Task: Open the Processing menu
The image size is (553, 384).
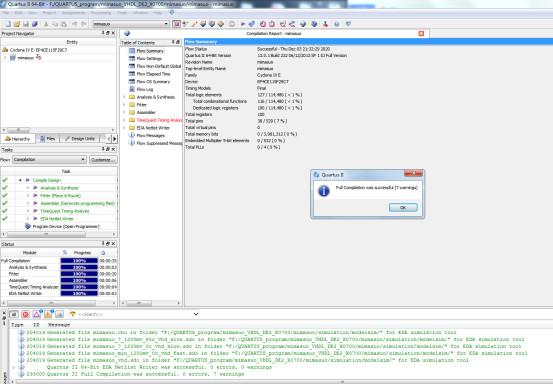Action: pos(101,13)
